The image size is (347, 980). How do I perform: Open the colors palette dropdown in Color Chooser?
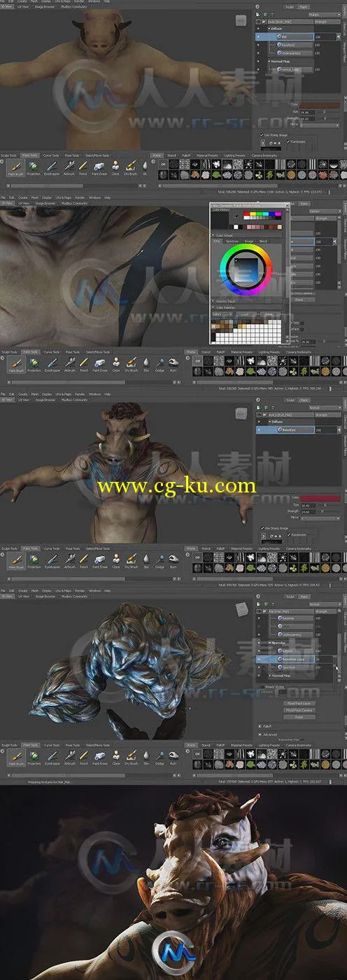point(223,314)
